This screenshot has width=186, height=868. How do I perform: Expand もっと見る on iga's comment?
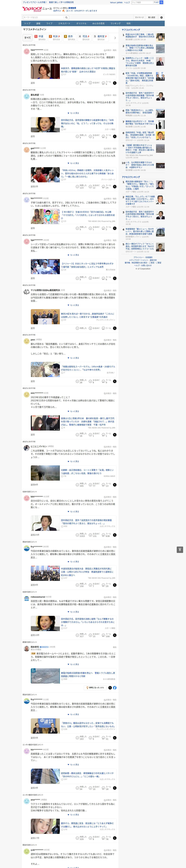tap(73, 255)
